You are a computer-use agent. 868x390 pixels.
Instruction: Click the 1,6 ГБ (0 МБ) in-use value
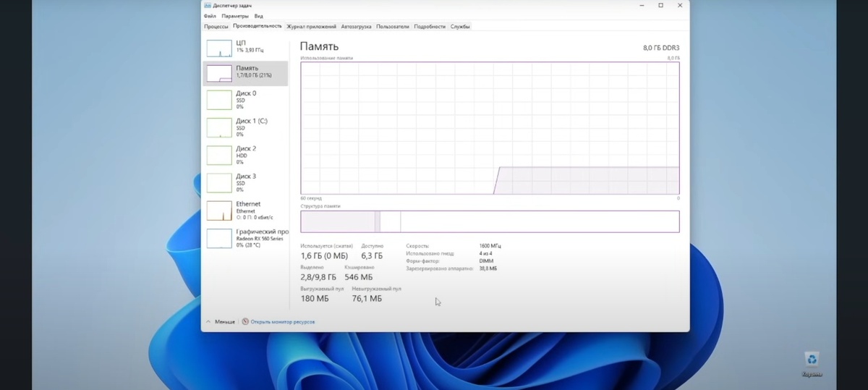coord(324,256)
